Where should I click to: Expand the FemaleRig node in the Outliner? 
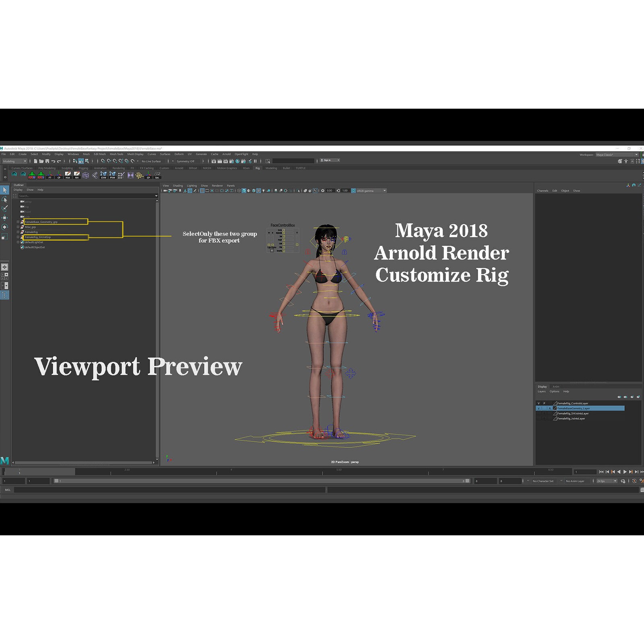coord(18,232)
